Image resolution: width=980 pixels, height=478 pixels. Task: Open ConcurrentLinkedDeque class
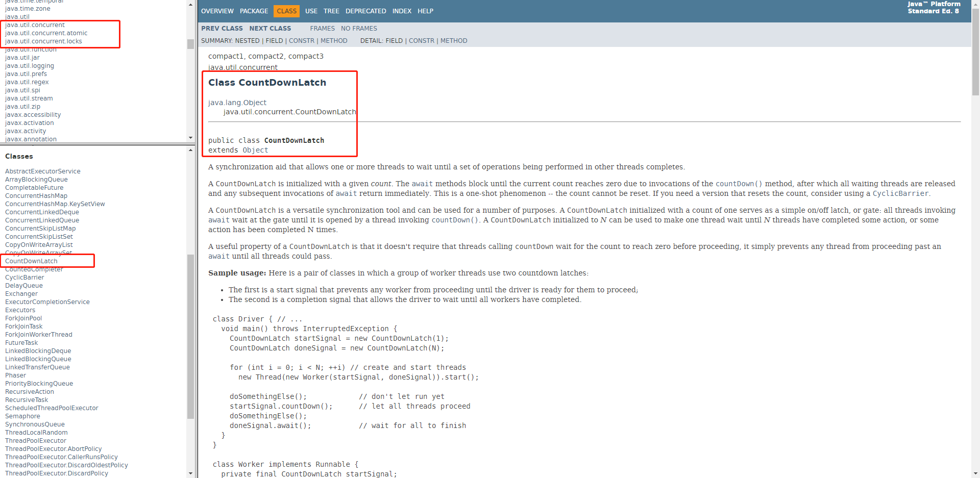click(42, 212)
